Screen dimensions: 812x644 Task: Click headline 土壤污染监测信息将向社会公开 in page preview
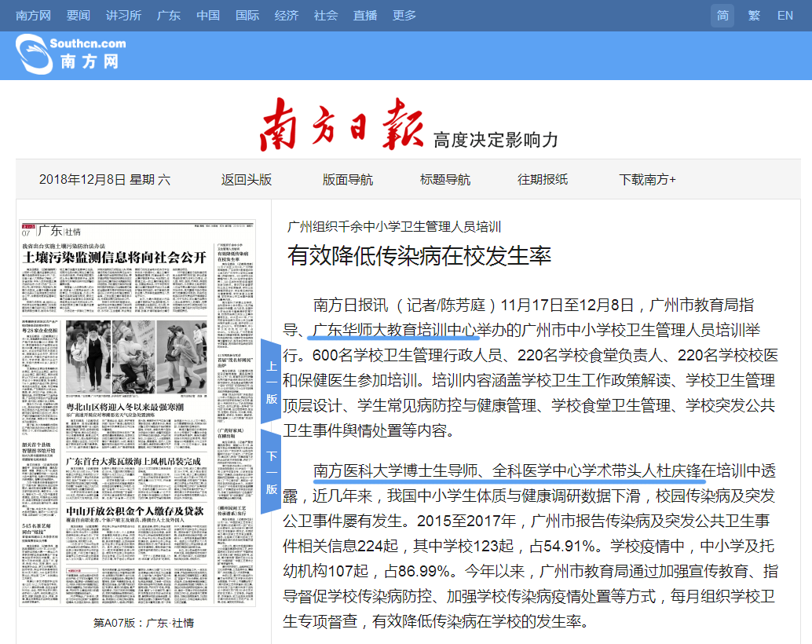coord(114,258)
